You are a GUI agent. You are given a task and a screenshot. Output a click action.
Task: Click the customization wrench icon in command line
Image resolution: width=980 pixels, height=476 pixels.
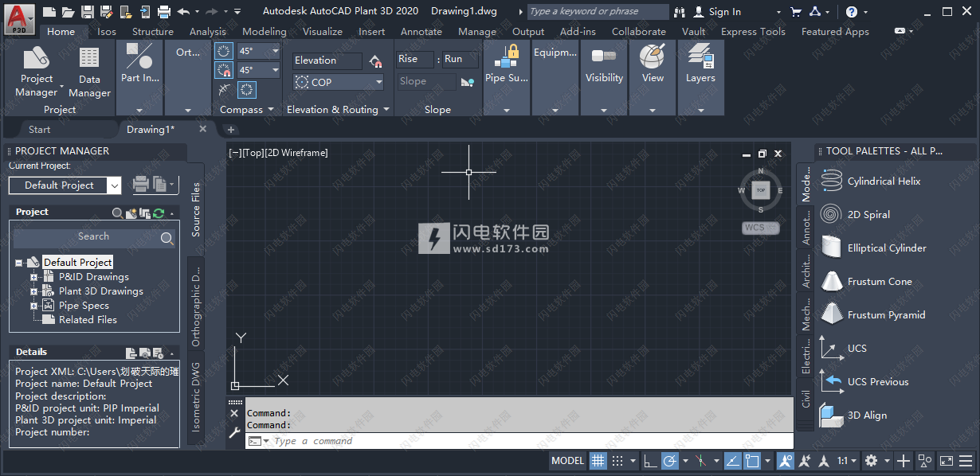click(x=234, y=433)
